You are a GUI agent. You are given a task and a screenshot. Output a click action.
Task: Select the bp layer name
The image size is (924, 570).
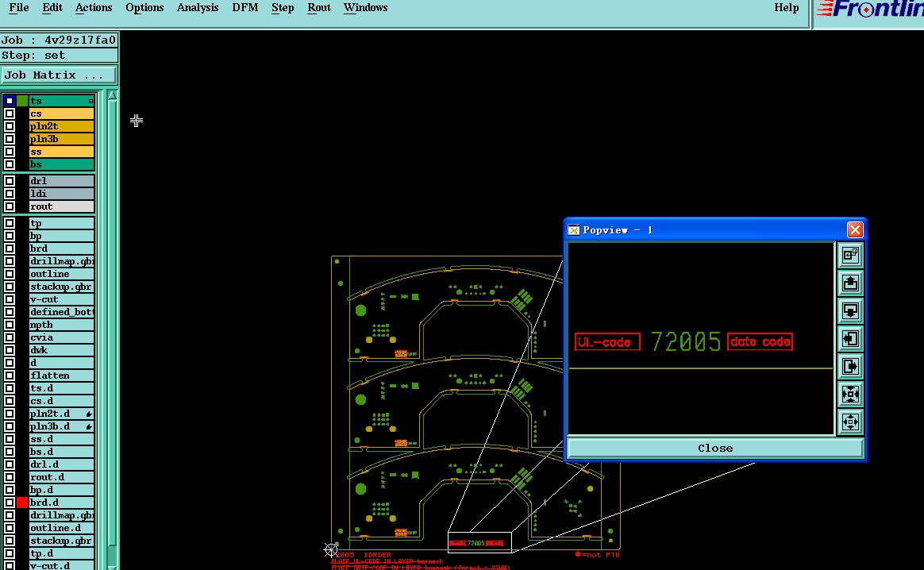click(61, 236)
